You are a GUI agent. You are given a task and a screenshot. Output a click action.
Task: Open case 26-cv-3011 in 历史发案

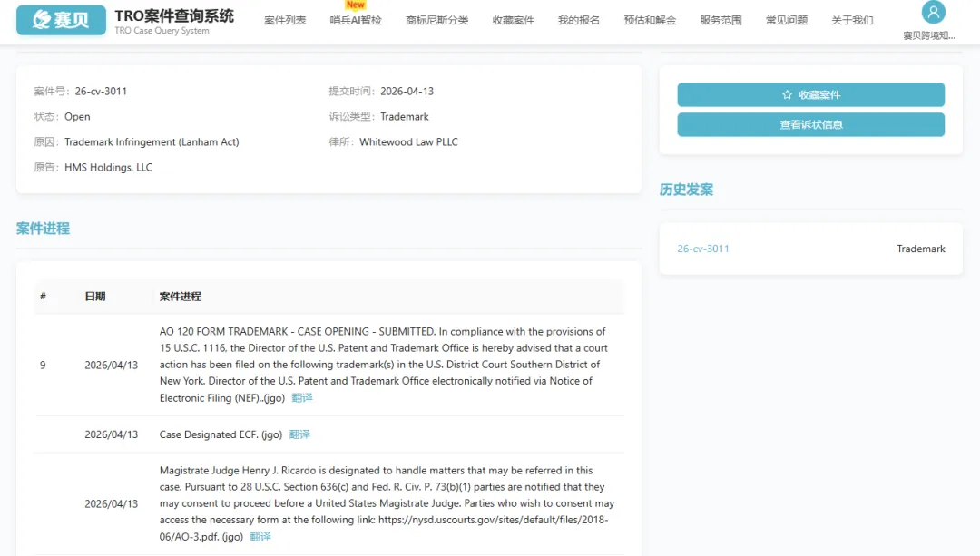click(703, 249)
